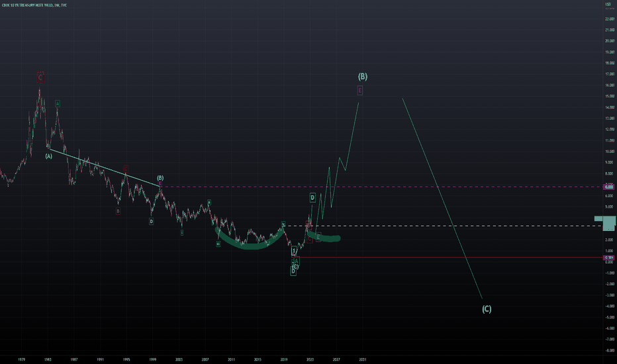Image resolution: width=617 pixels, height=364 pixels.
Task: Select the (A) label near 1983 low
Action: click(48, 156)
